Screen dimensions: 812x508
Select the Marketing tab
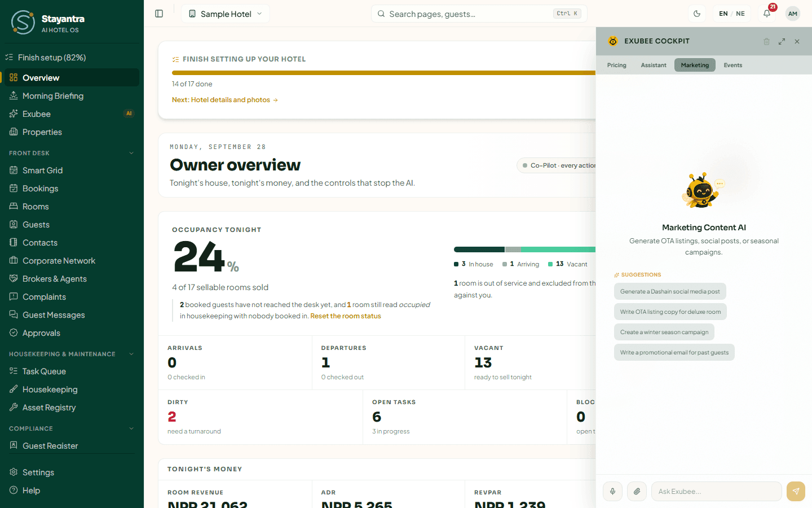coord(695,65)
